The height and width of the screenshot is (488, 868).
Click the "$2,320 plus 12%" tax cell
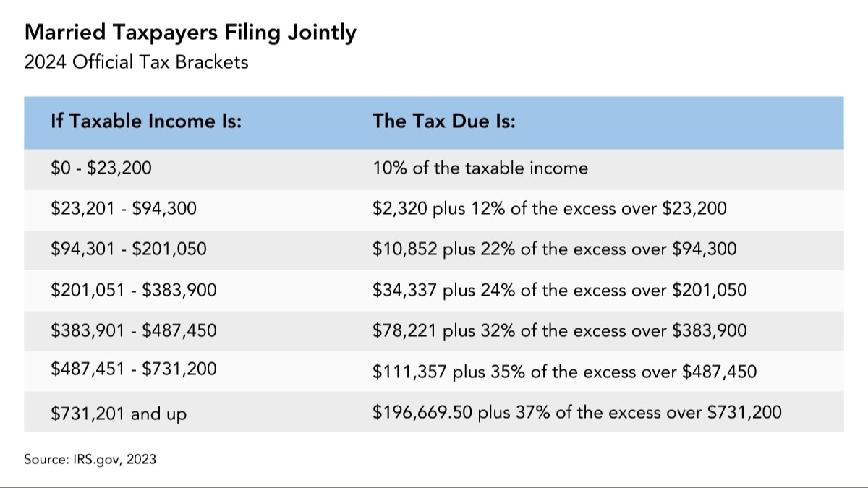(x=549, y=209)
